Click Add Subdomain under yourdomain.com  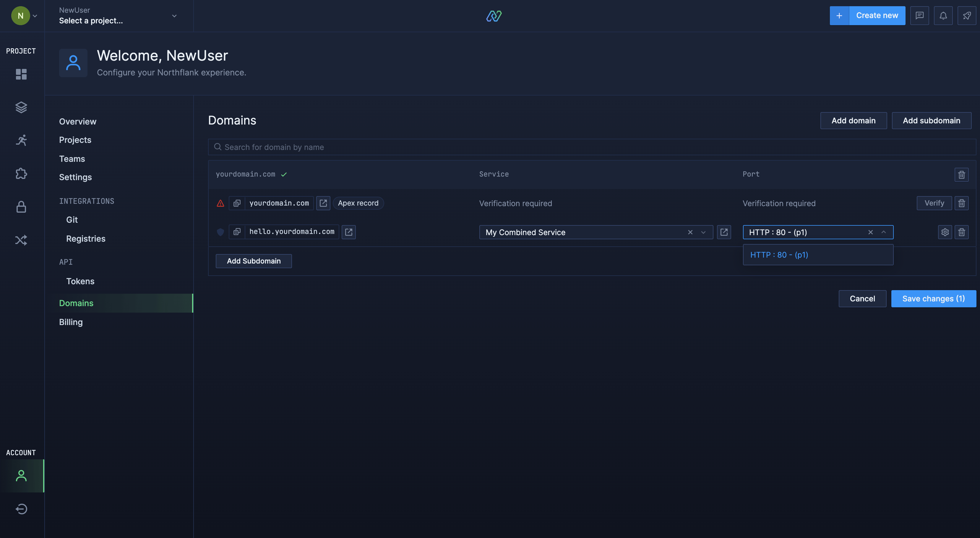click(x=254, y=261)
